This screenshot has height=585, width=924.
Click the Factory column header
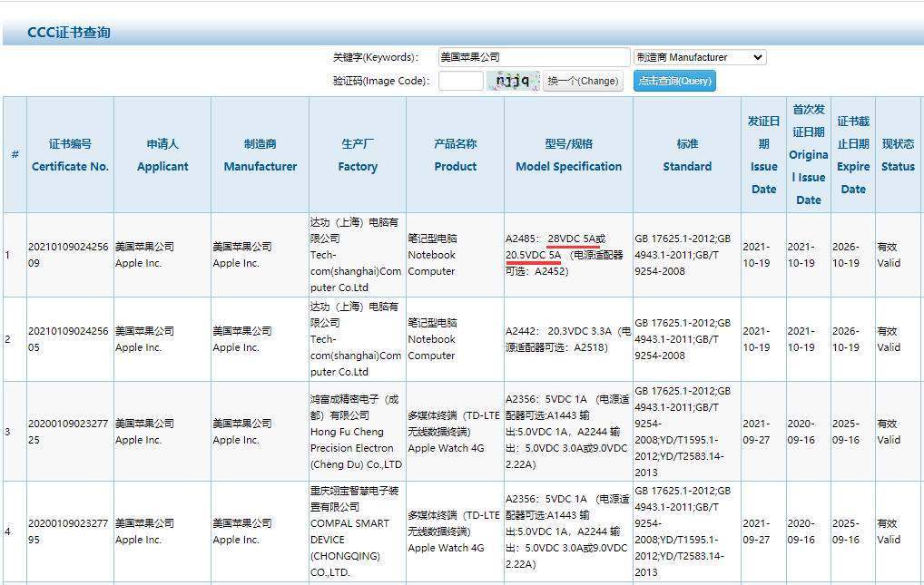[358, 155]
